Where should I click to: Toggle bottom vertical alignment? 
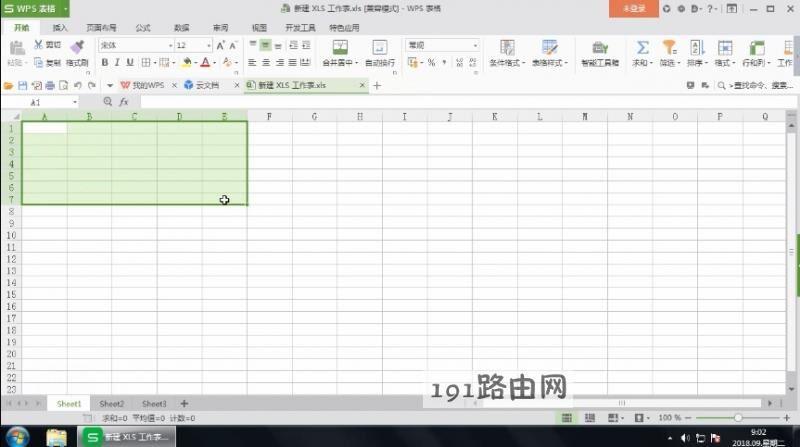pyautogui.click(x=278, y=45)
